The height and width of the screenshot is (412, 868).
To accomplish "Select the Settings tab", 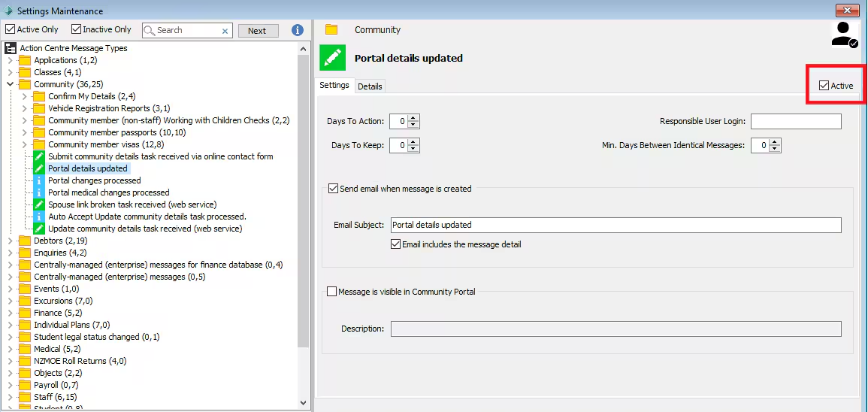I will coord(334,85).
